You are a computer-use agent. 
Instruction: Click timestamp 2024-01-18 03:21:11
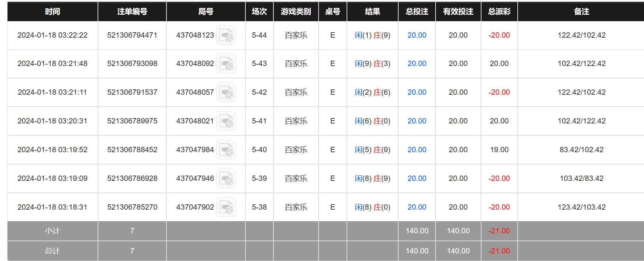(52, 92)
